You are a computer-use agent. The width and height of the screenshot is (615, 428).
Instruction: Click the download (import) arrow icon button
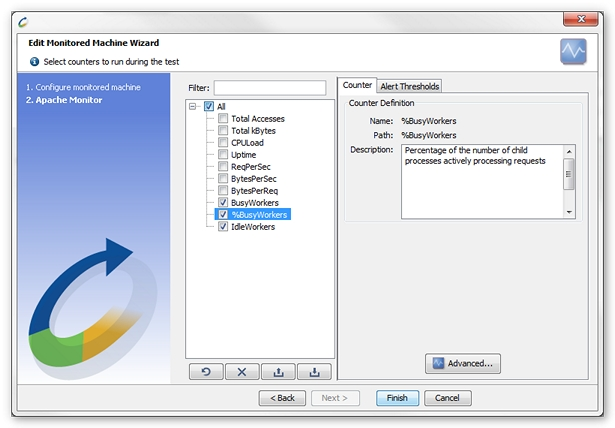[x=314, y=372]
